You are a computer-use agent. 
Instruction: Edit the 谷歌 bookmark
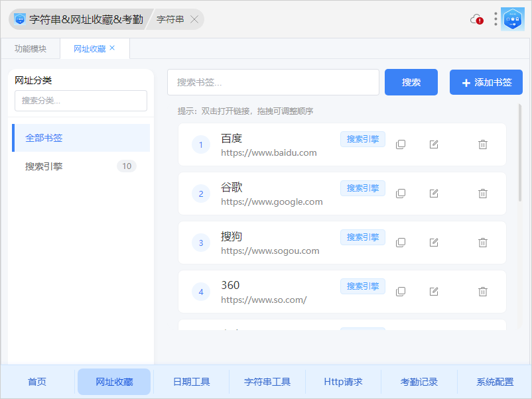click(x=434, y=194)
